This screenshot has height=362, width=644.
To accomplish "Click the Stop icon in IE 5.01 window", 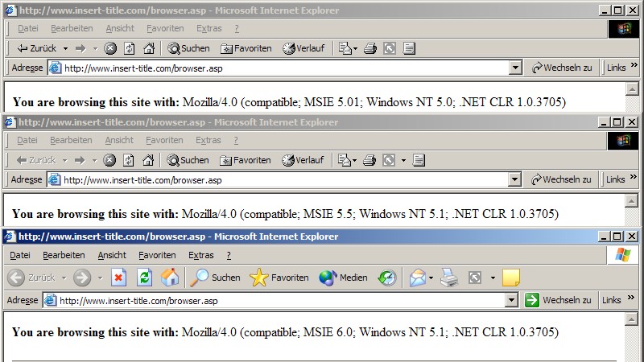I will [109, 48].
